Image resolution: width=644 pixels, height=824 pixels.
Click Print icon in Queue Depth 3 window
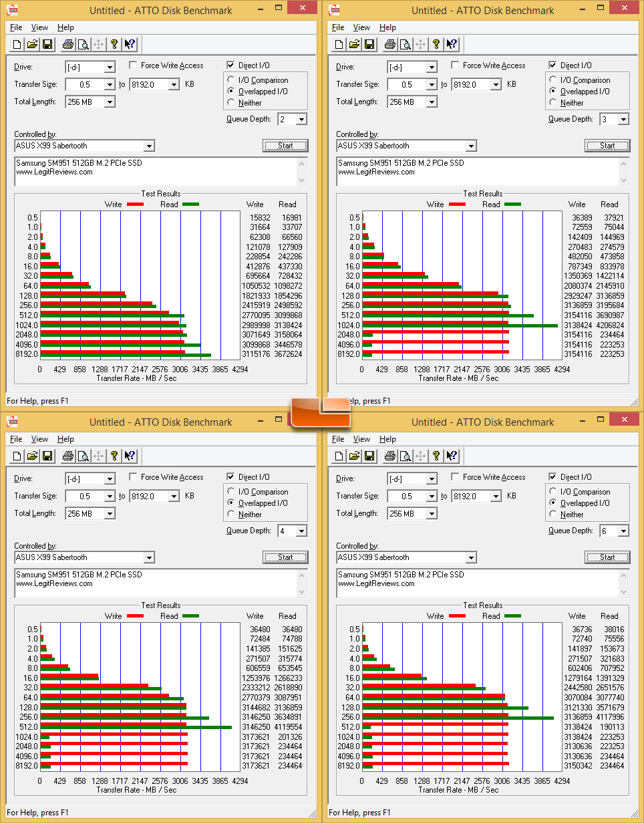click(x=389, y=45)
